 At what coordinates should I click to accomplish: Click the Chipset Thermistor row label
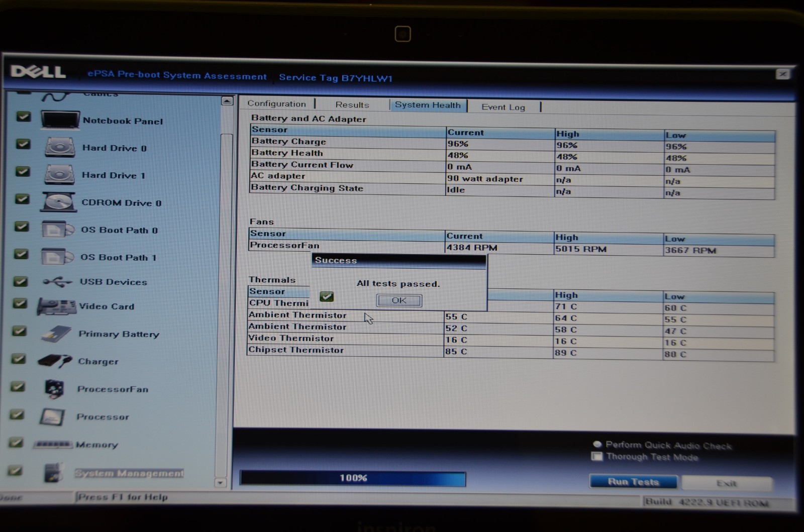(x=296, y=350)
